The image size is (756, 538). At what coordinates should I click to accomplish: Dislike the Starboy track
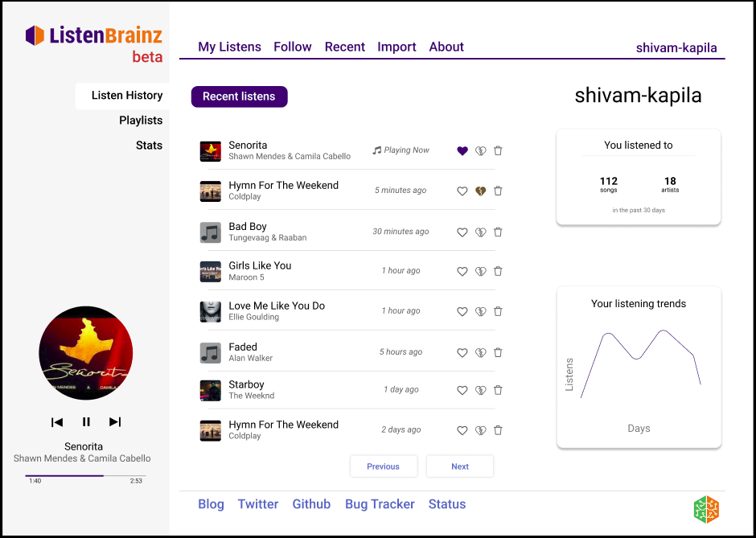pos(480,391)
